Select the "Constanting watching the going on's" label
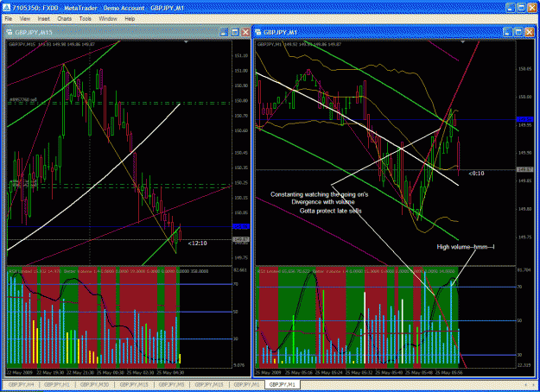 click(319, 194)
